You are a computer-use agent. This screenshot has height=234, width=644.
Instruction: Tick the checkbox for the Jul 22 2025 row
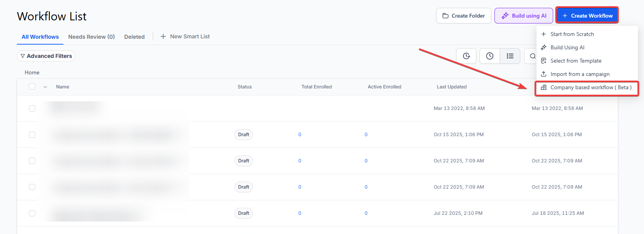[x=32, y=213]
